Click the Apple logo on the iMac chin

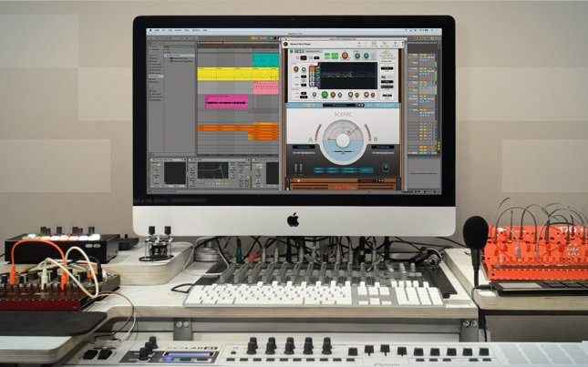pos(294,219)
